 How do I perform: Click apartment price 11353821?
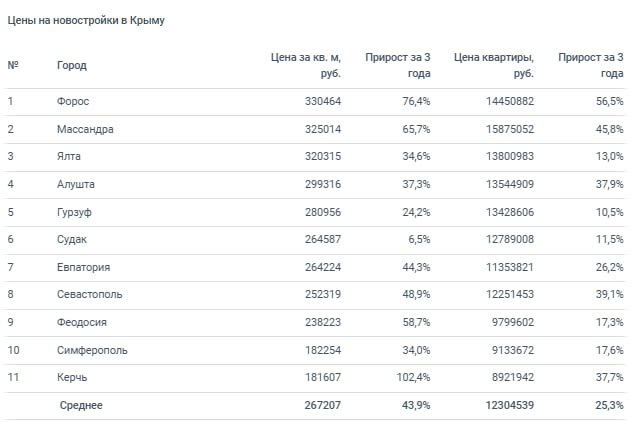coord(510,267)
